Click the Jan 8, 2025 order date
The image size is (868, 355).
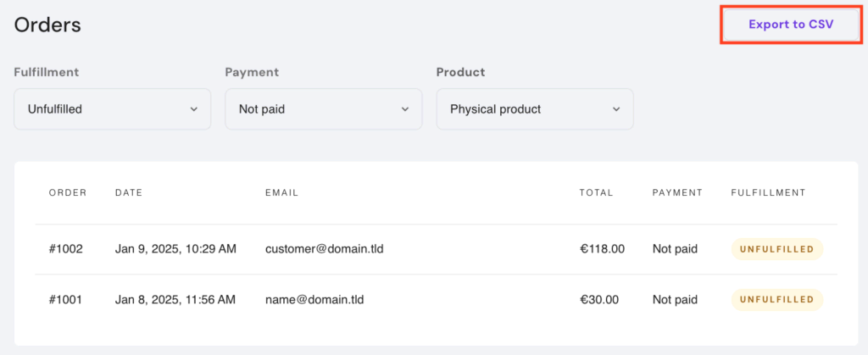(175, 299)
